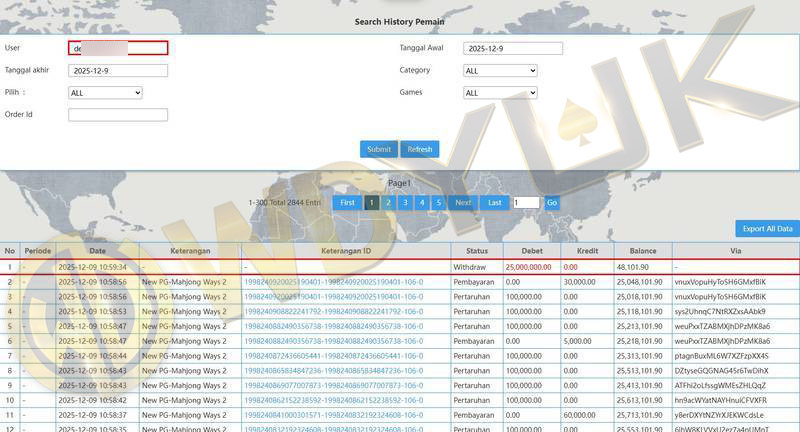Click the Balance column header
The height and width of the screenshot is (432, 800).
click(641, 251)
